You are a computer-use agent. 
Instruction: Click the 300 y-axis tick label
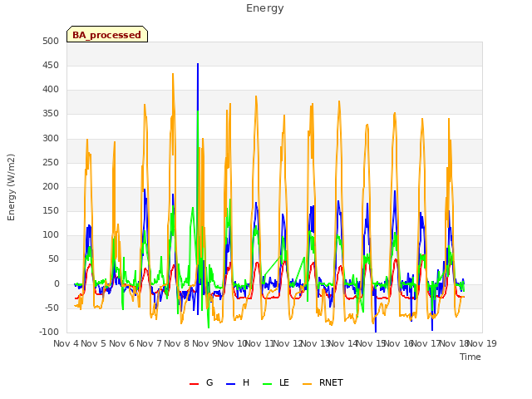[51, 139]
